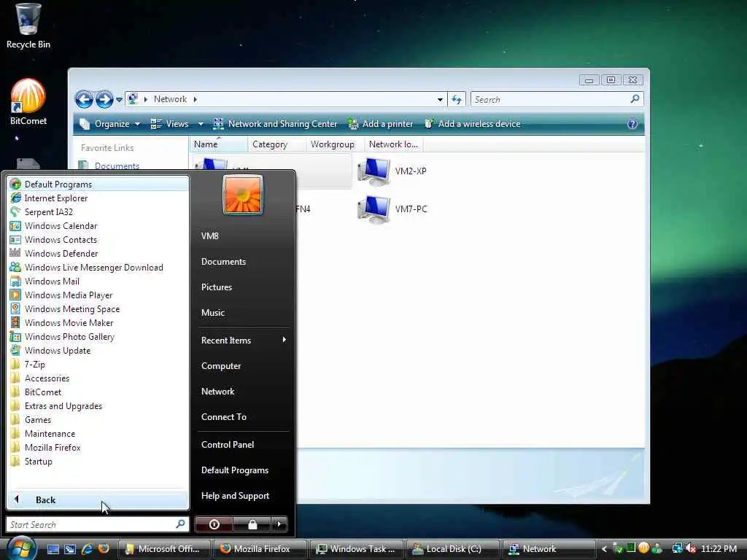Click the power sleep button
747x560 pixels.
[x=214, y=524]
